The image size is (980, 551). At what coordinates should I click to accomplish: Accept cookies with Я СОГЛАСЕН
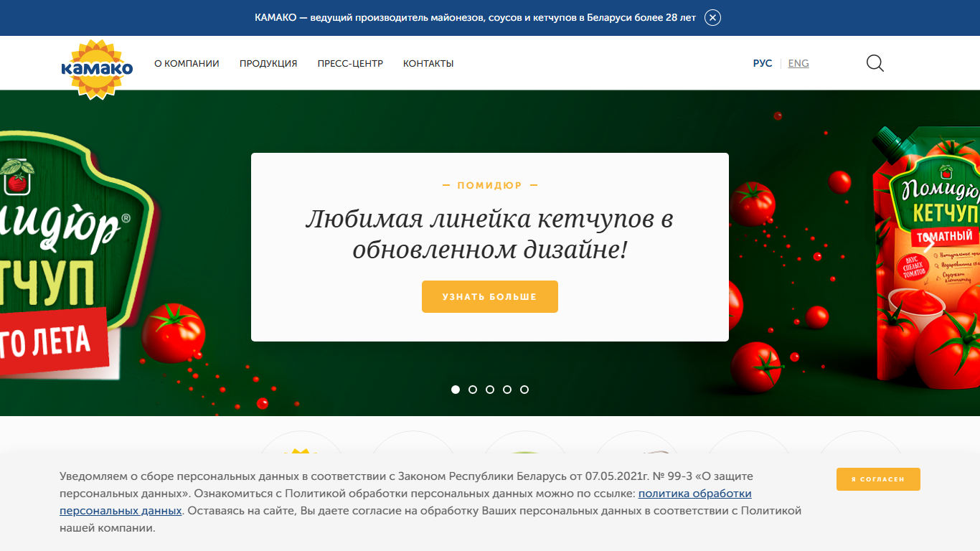pyautogui.click(x=878, y=479)
